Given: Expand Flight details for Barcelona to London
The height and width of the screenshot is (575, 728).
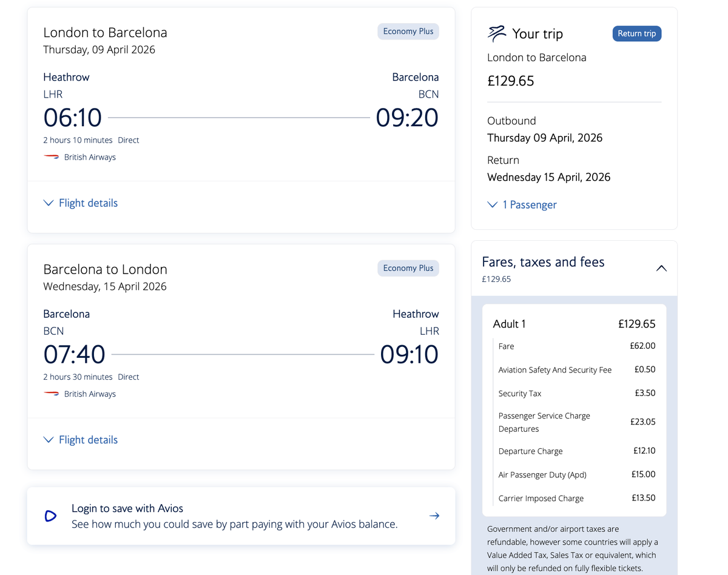Looking at the screenshot, I should (x=79, y=439).
